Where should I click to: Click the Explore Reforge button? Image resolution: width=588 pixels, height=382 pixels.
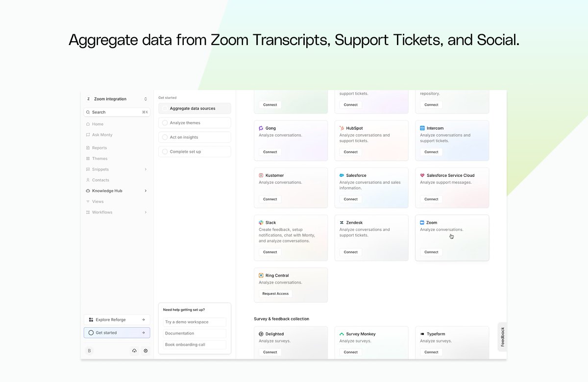click(x=117, y=320)
